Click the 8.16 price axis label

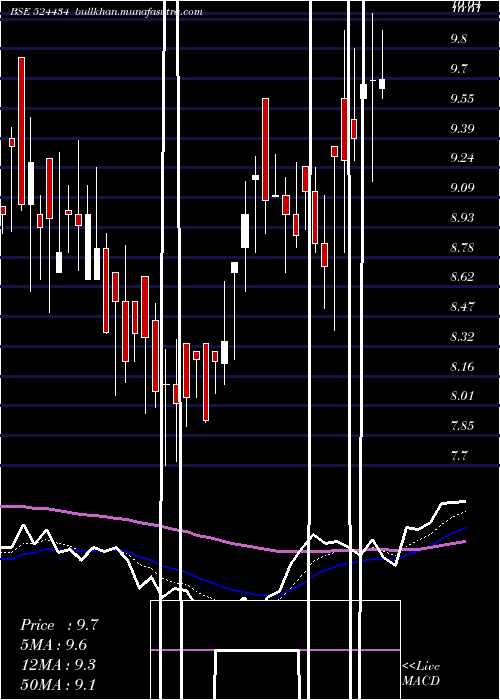tap(462, 367)
